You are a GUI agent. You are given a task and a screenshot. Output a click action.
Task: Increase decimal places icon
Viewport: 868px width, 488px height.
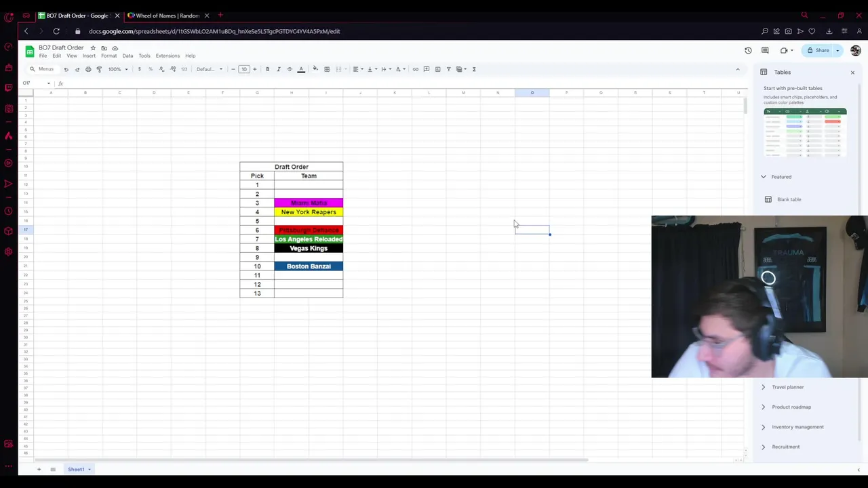tap(173, 69)
